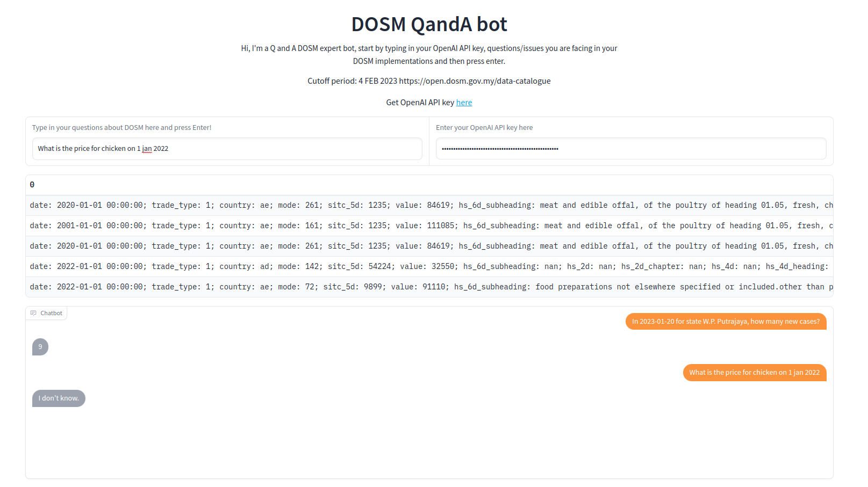Click the orange chicken price chat message

click(755, 373)
